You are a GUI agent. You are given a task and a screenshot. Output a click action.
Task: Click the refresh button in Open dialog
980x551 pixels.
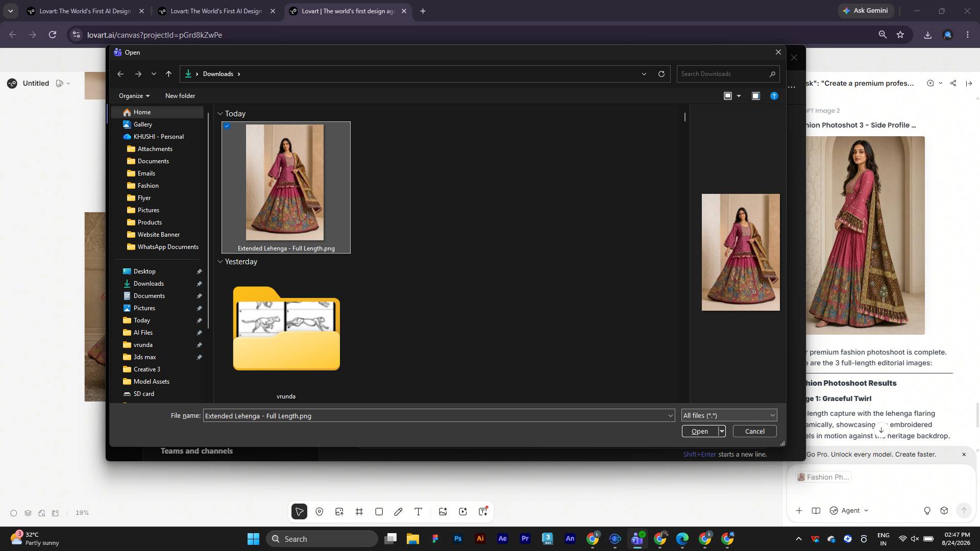tap(661, 74)
